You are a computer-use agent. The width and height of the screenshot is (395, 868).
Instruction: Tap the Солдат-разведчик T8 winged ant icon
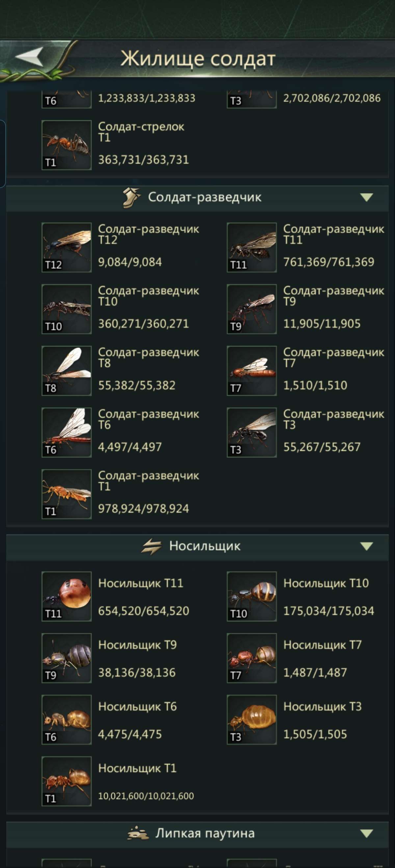(x=66, y=371)
